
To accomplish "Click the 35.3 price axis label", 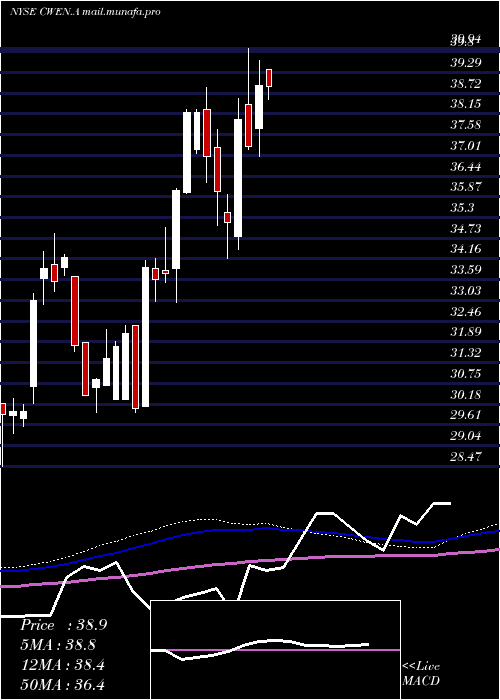I will (462, 208).
